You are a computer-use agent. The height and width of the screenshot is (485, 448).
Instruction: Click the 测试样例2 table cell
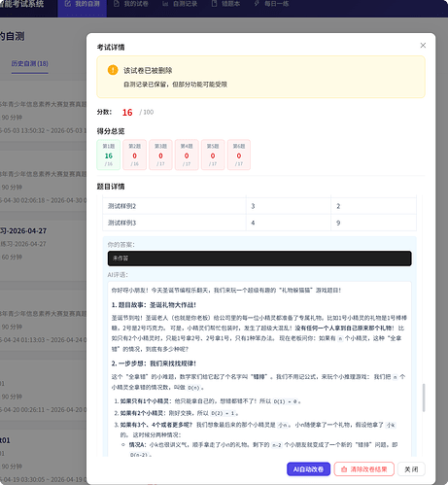pos(174,206)
